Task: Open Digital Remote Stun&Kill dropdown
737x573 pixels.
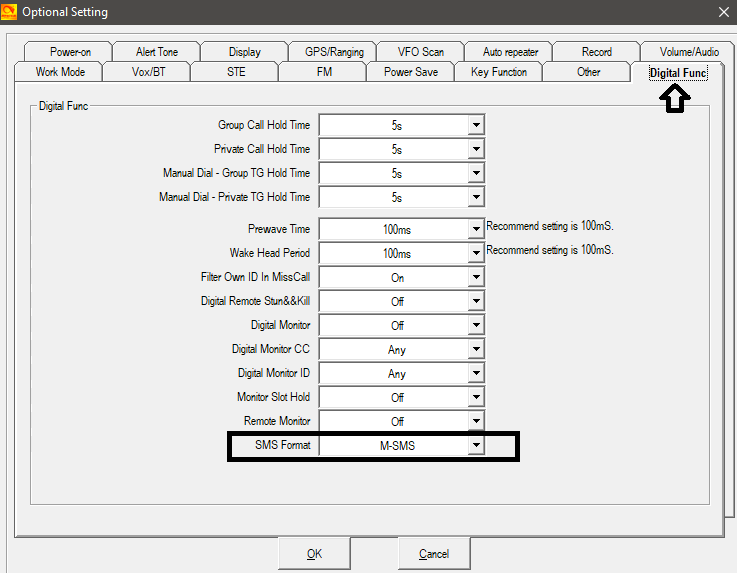Action: (476, 301)
